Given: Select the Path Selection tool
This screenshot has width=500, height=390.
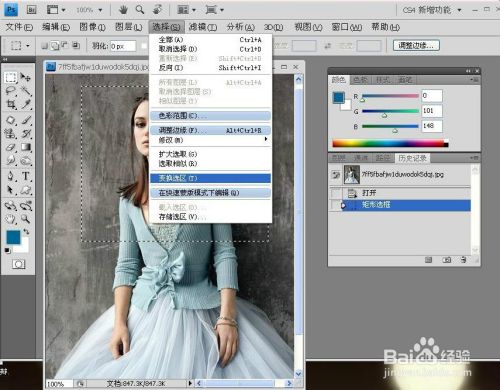Looking at the screenshot, I should [x=11, y=190].
